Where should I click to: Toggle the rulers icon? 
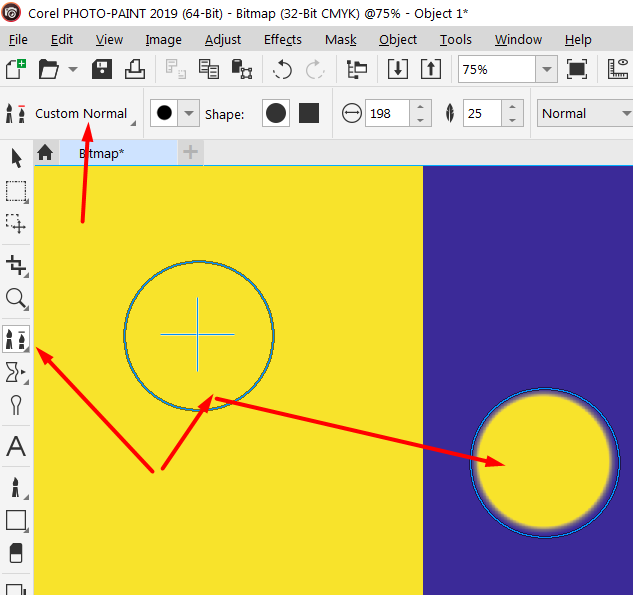click(618, 69)
